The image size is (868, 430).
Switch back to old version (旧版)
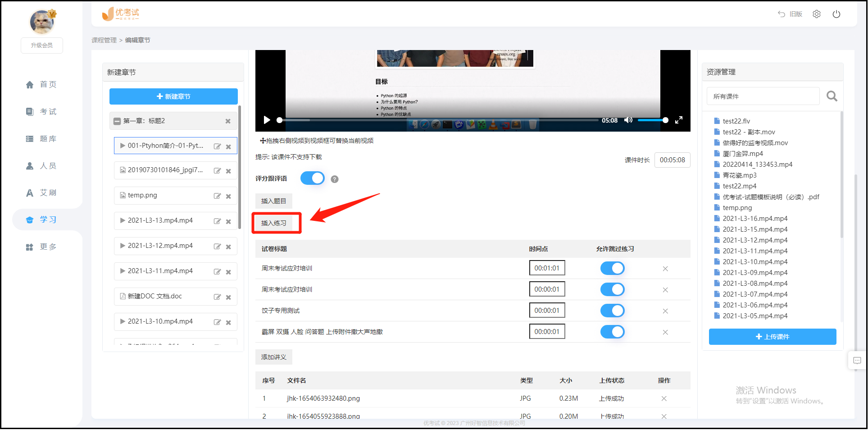click(790, 14)
